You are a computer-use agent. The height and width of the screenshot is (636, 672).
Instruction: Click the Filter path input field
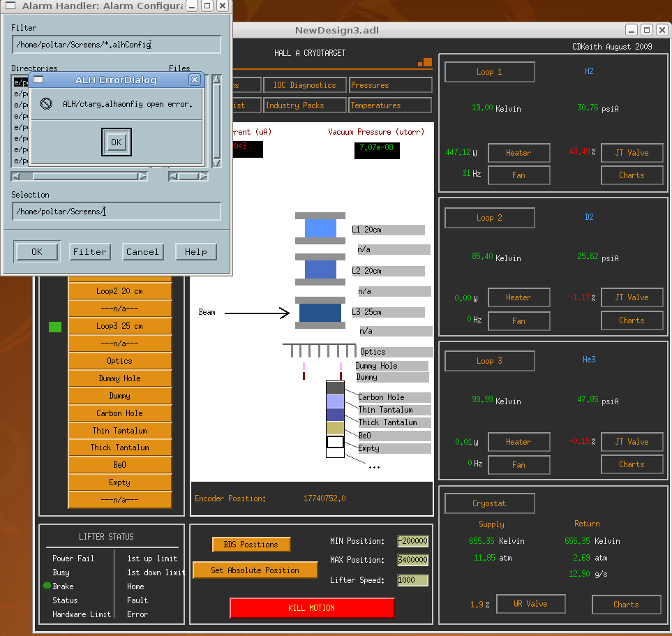click(117, 45)
